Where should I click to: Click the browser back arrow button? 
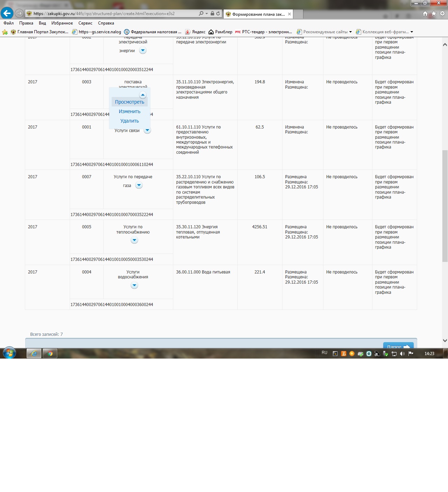coord(7,13)
